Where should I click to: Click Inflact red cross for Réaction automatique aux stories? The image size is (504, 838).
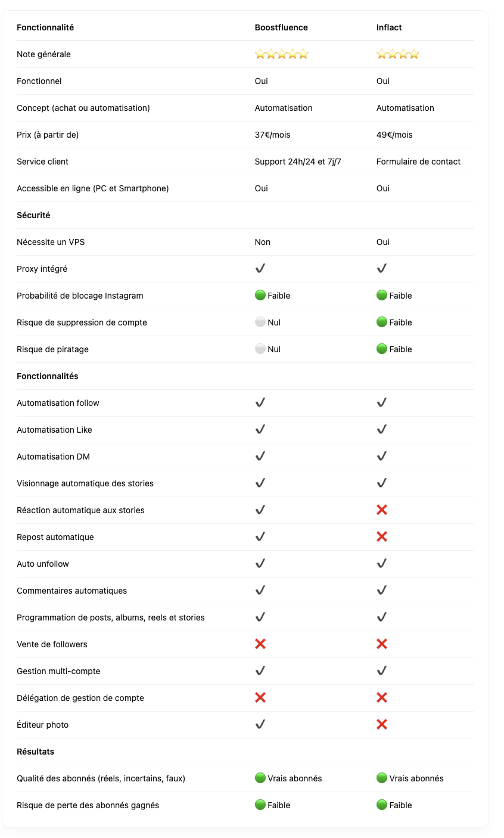click(382, 510)
